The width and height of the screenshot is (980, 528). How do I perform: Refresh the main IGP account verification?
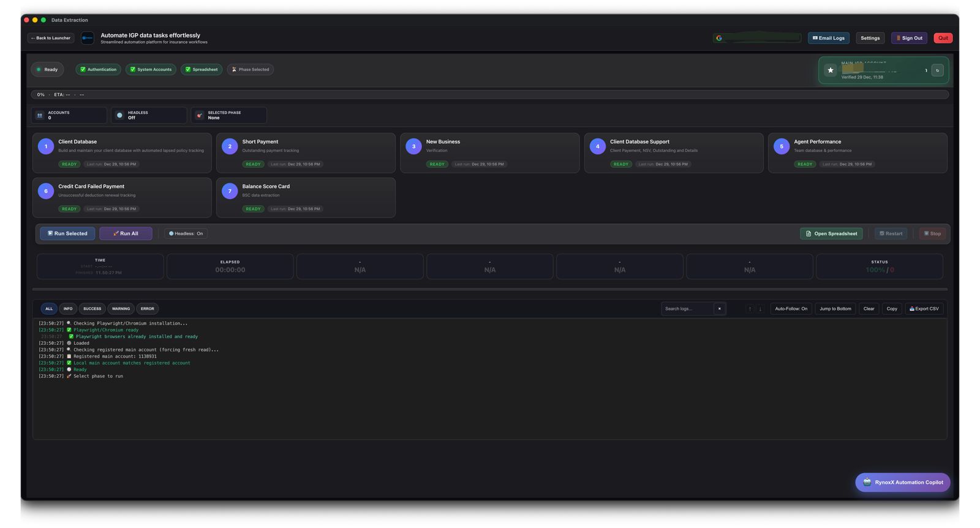click(x=937, y=70)
